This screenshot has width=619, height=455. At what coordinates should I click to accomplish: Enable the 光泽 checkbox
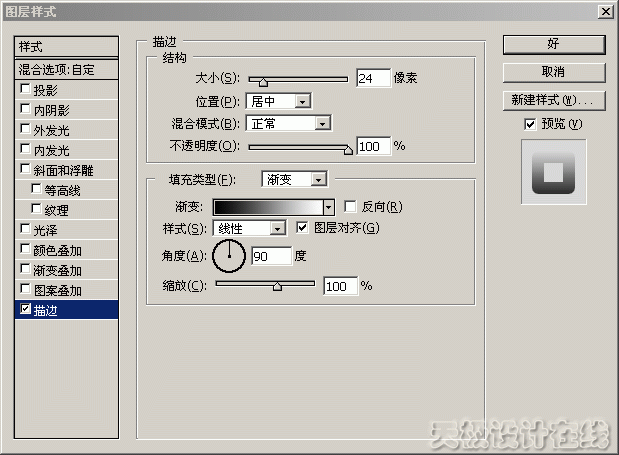(x=25, y=228)
